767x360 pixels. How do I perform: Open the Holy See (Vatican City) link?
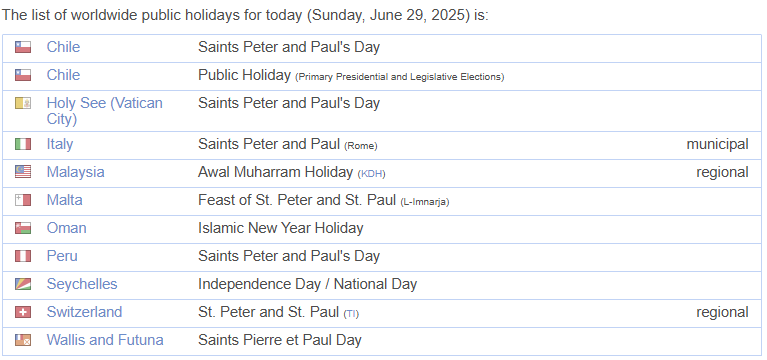click(x=105, y=111)
